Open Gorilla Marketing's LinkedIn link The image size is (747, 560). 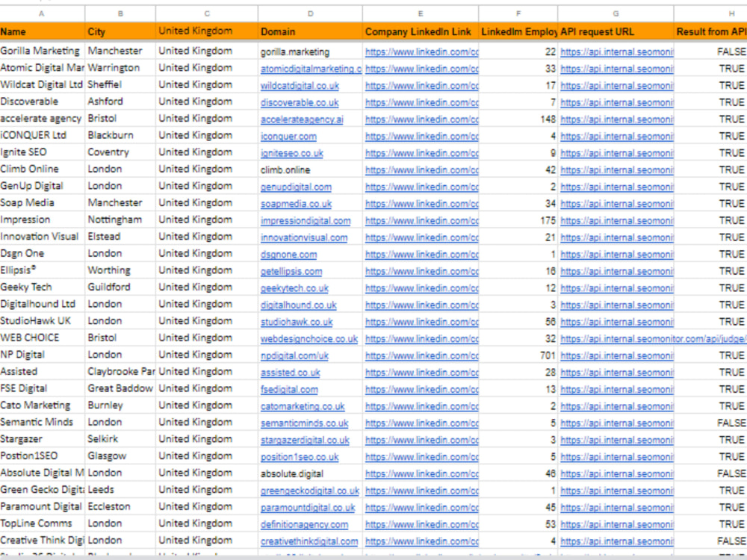click(421, 52)
